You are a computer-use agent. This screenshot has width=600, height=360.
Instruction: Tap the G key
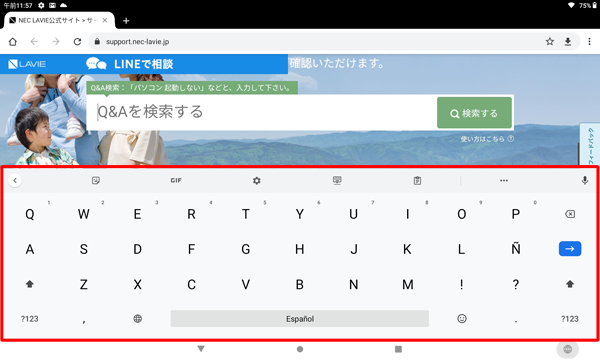tap(246, 249)
